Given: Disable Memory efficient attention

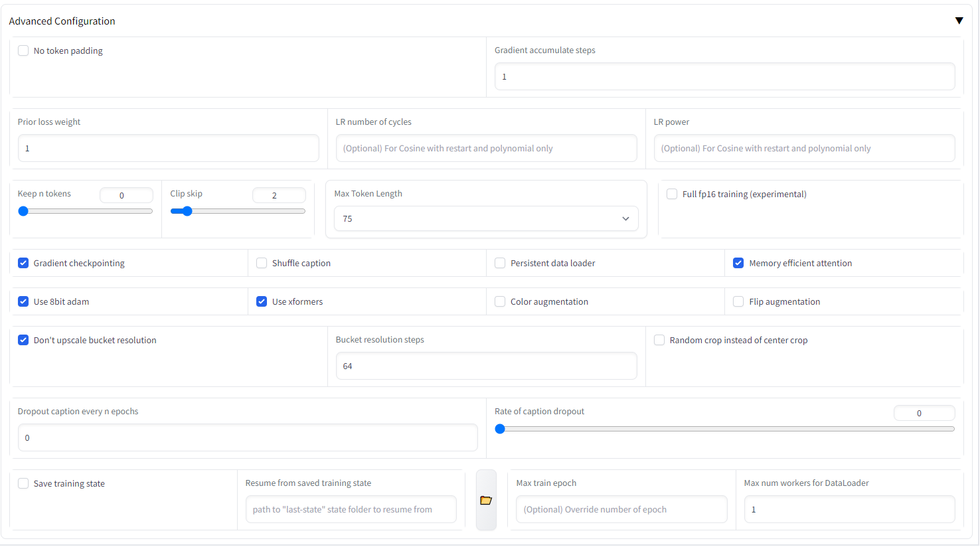Looking at the screenshot, I should (x=738, y=263).
